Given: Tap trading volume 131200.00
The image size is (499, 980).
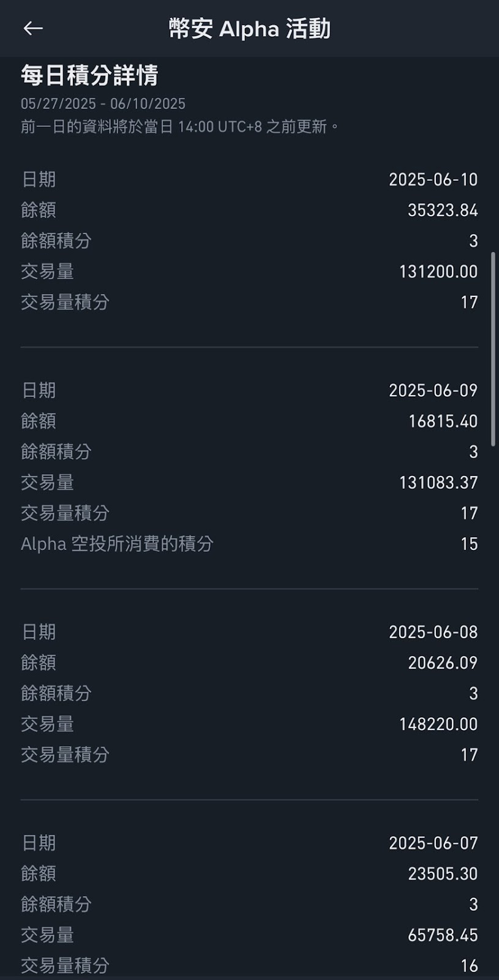Looking at the screenshot, I should click(x=438, y=271).
